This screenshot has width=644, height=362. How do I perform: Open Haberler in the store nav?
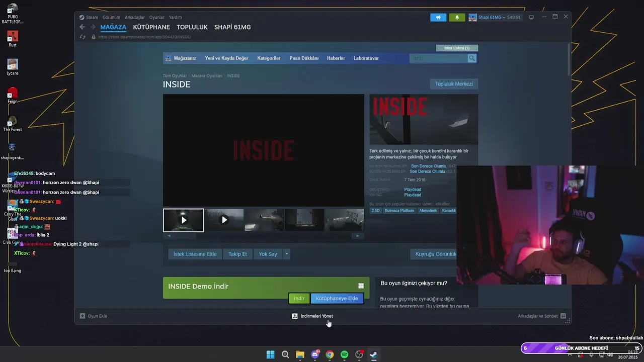336,58
